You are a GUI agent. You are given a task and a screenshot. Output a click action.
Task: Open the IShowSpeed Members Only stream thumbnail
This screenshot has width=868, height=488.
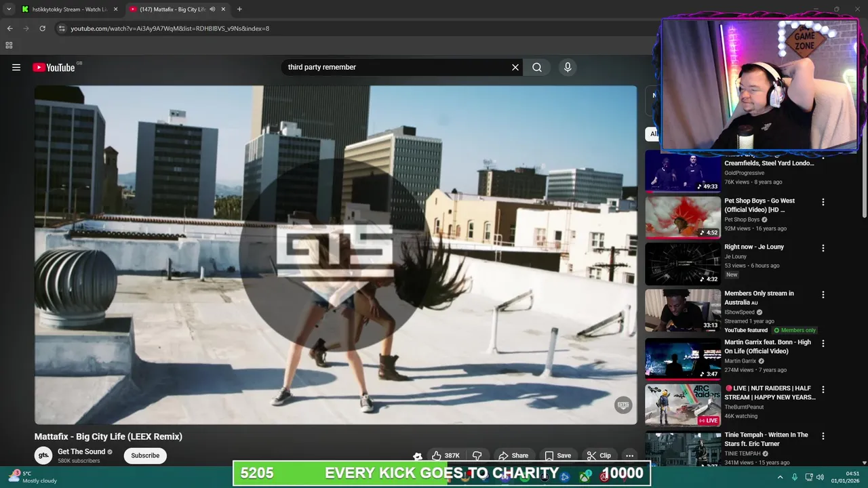(683, 310)
